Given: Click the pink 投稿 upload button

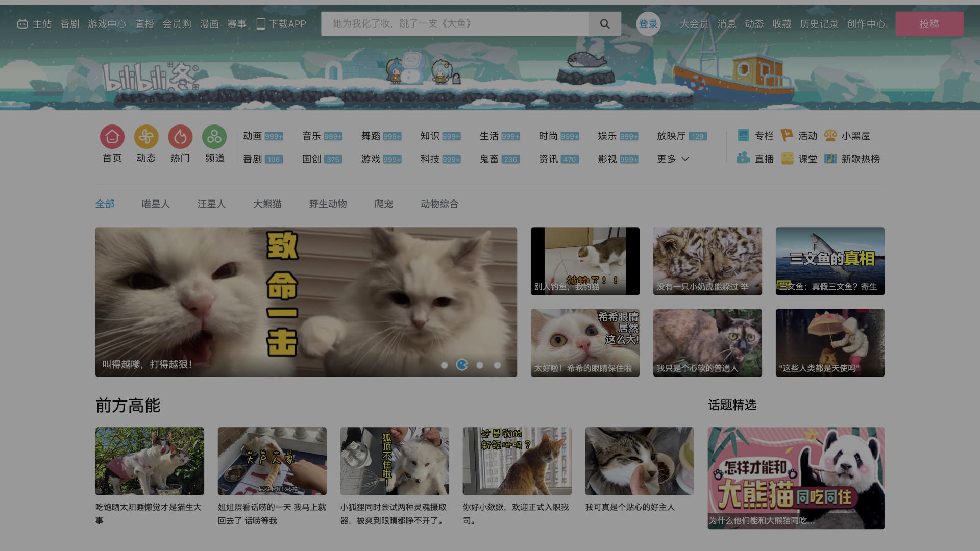Looking at the screenshot, I should [x=929, y=24].
